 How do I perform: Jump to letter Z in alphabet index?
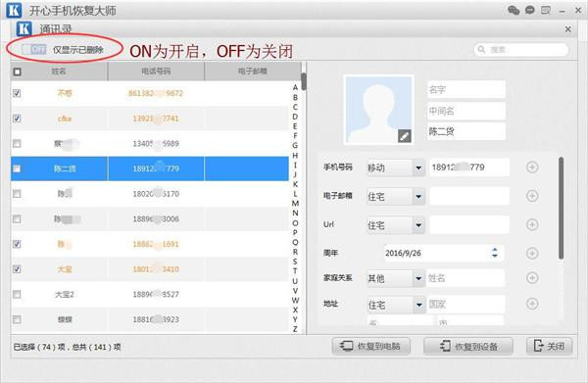(295, 329)
